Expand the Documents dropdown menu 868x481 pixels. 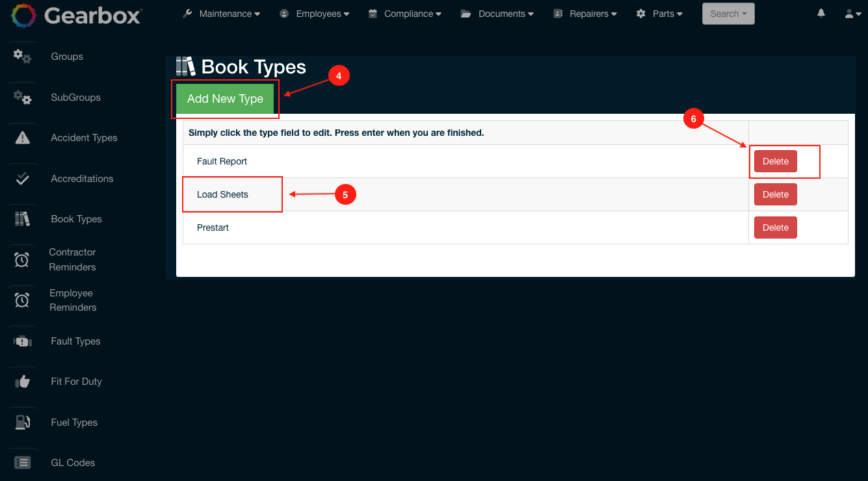[506, 14]
